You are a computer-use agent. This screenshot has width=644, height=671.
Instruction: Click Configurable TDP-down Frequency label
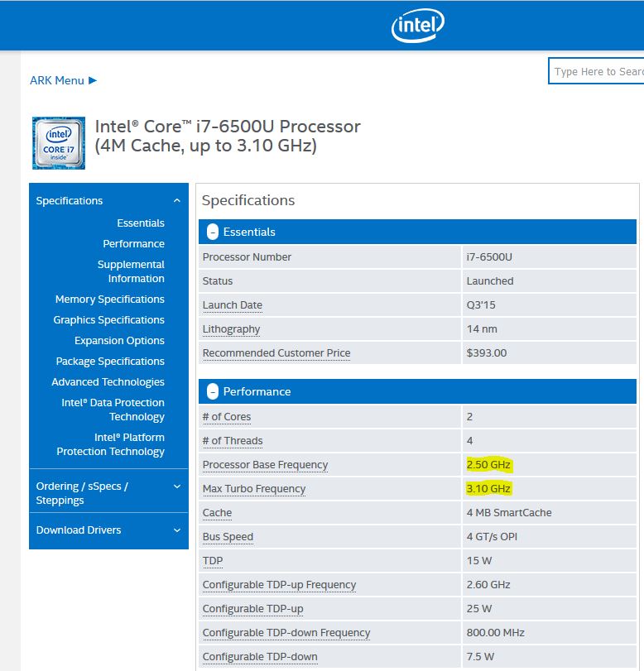(286, 632)
